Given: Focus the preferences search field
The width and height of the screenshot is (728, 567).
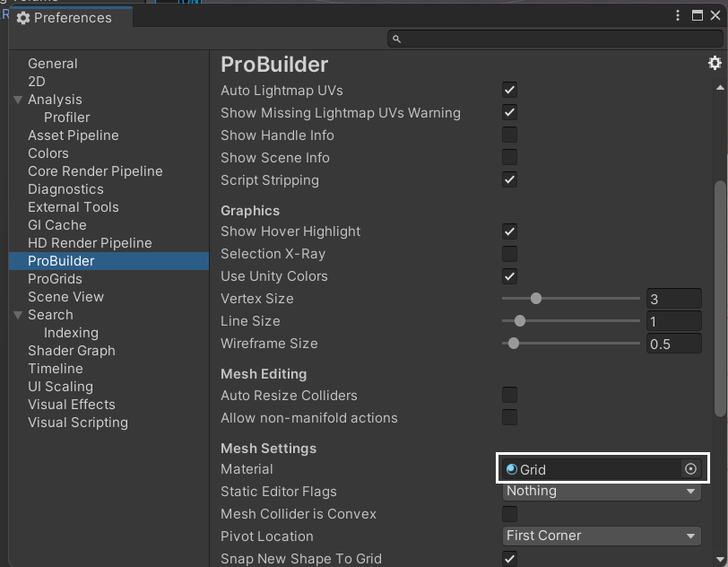Looking at the screenshot, I should tap(555, 39).
